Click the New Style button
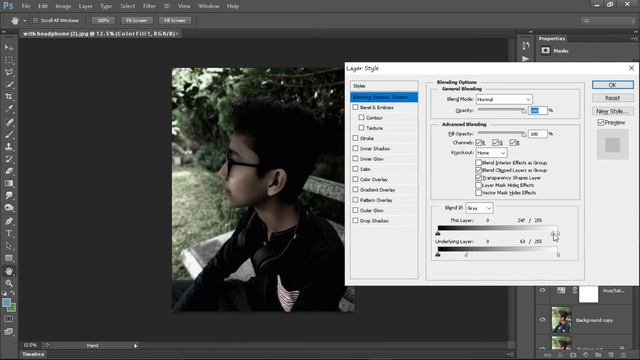 point(613,111)
